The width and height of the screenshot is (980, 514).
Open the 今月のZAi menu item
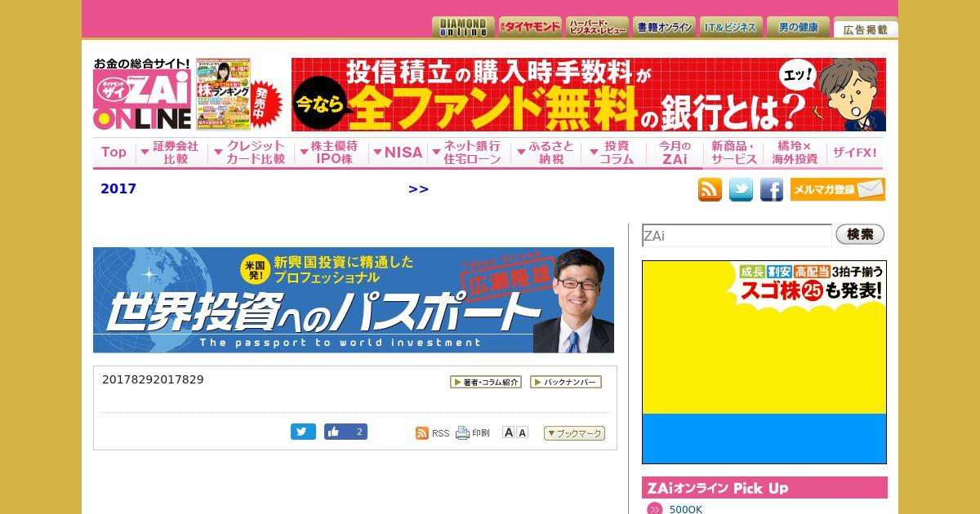675,153
